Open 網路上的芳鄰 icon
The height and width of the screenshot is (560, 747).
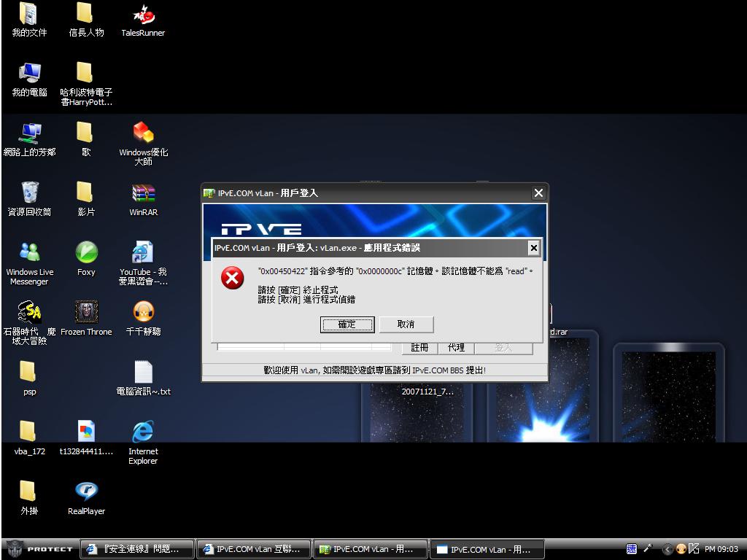tap(29, 139)
